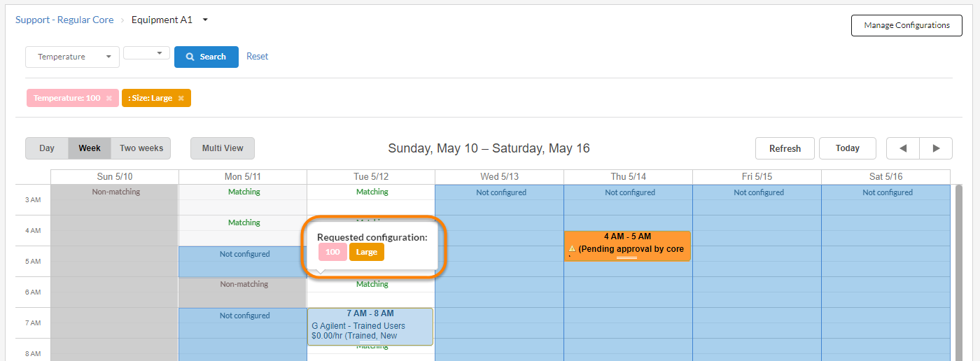The height and width of the screenshot is (361, 980).
Task: Expand the Equipment A1 dropdown arrow
Action: pos(205,20)
